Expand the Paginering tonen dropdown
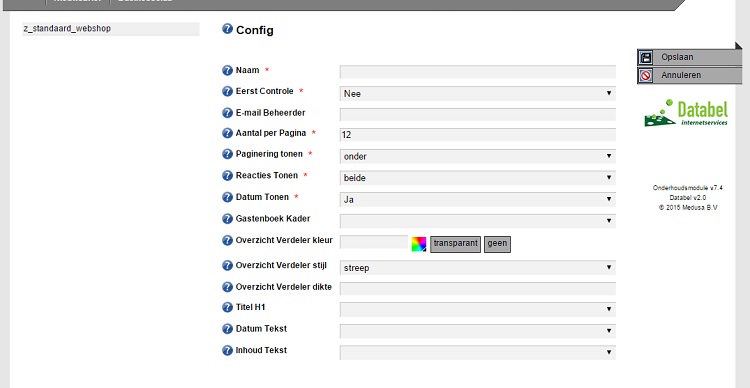 [477, 156]
